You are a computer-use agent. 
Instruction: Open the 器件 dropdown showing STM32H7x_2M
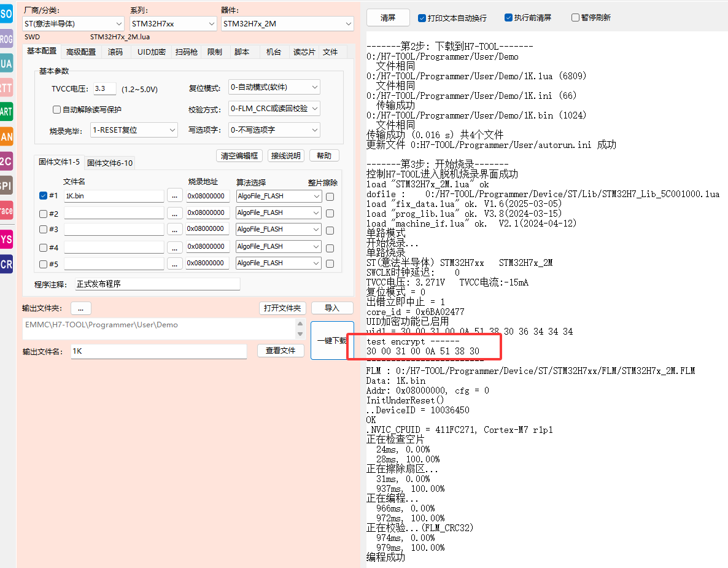(x=287, y=24)
